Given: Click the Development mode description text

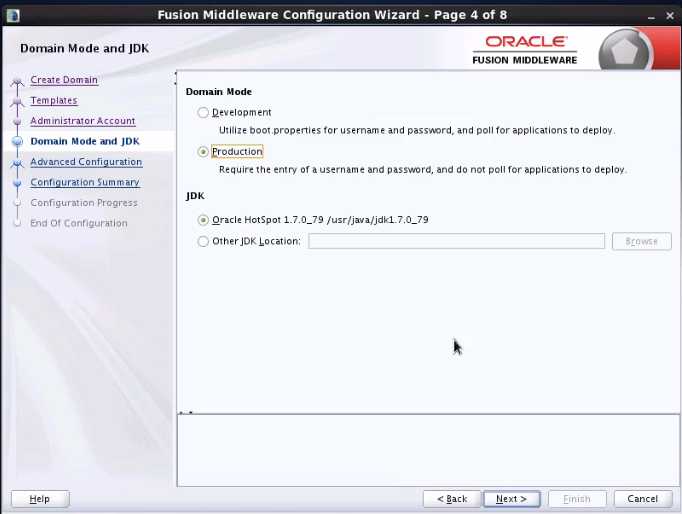Looking at the screenshot, I should pos(417,130).
